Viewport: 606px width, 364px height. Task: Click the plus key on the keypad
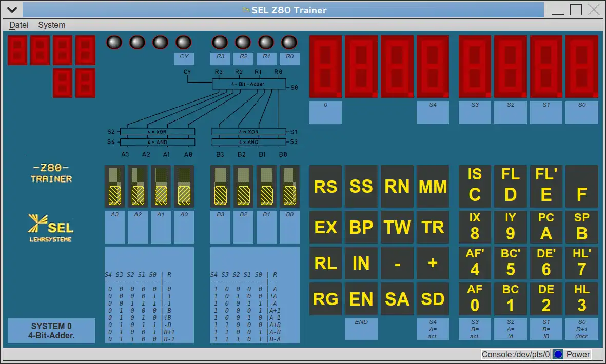(x=433, y=263)
